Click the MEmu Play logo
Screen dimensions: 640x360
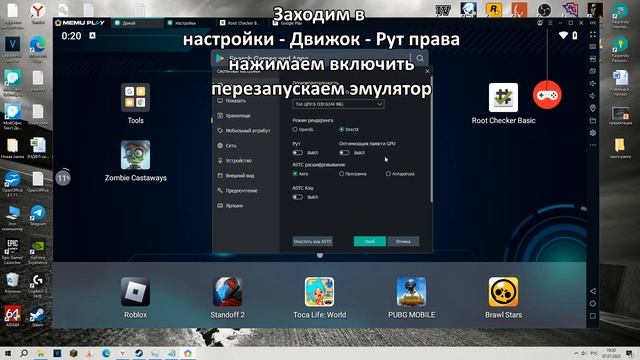coord(80,23)
